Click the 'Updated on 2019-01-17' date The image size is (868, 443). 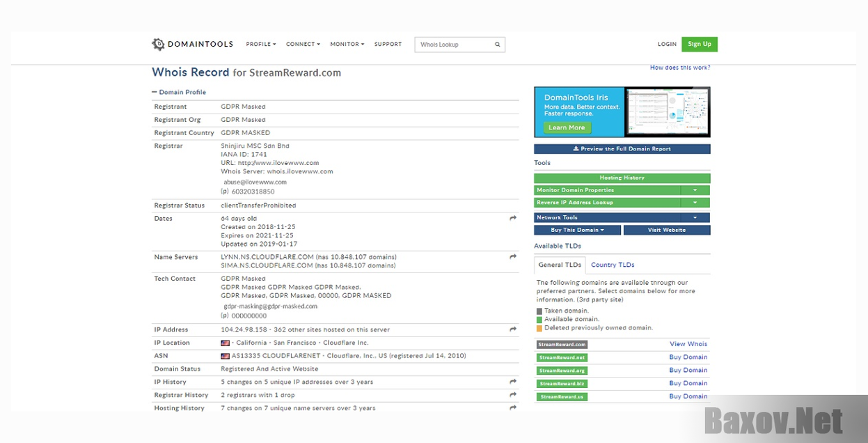(x=259, y=244)
